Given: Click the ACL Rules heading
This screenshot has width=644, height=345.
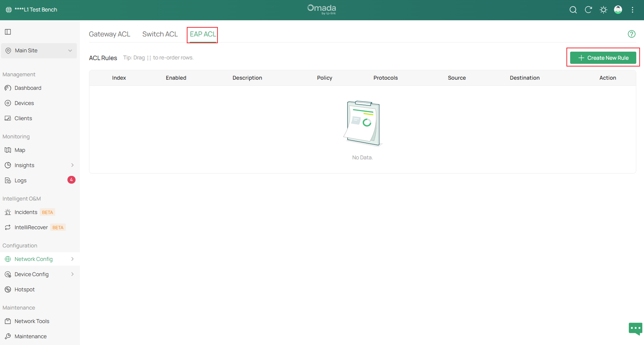Looking at the screenshot, I should click(103, 58).
